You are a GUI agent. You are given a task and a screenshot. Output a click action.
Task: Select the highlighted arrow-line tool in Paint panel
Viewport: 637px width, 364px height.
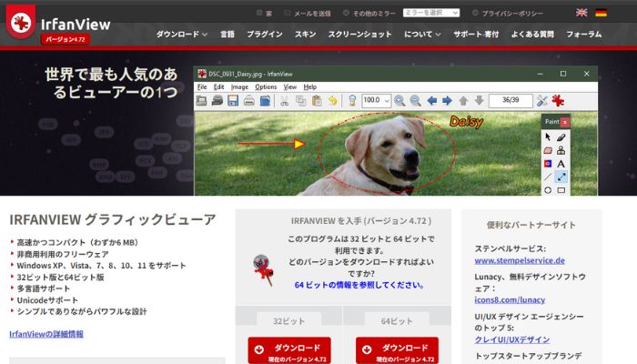click(561, 177)
